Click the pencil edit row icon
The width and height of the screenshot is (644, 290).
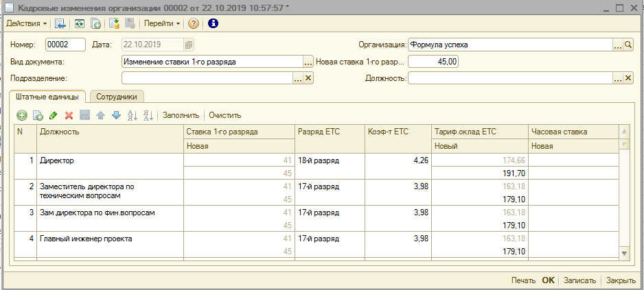[x=53, y=115]
